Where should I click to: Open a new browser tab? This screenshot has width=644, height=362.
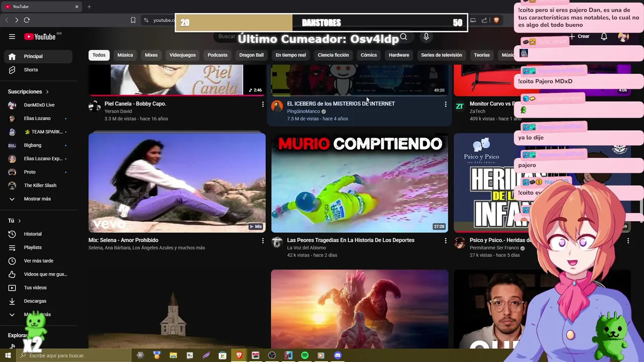[89, 7]
